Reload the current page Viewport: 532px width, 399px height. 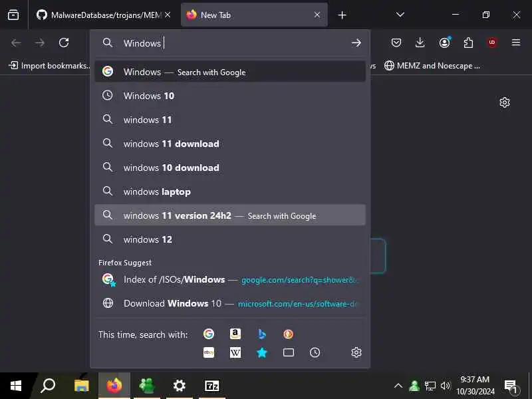[x=64, y=43]
